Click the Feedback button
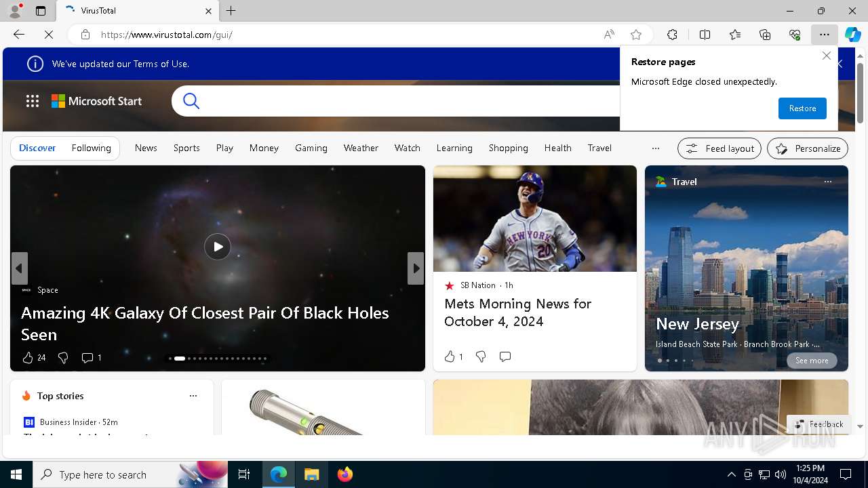Screen dimensions: 868x488 (819, 424)
